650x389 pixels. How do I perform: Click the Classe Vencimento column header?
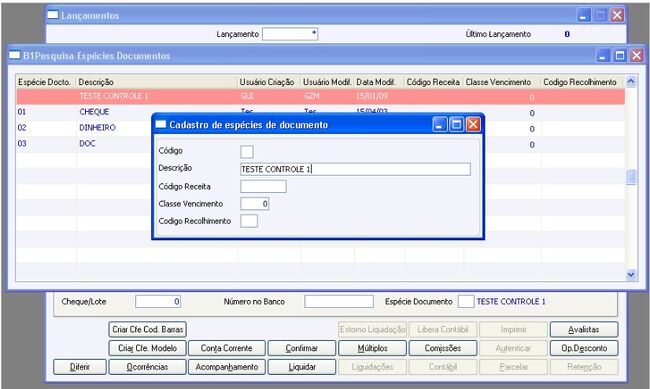tap(502, 82)
